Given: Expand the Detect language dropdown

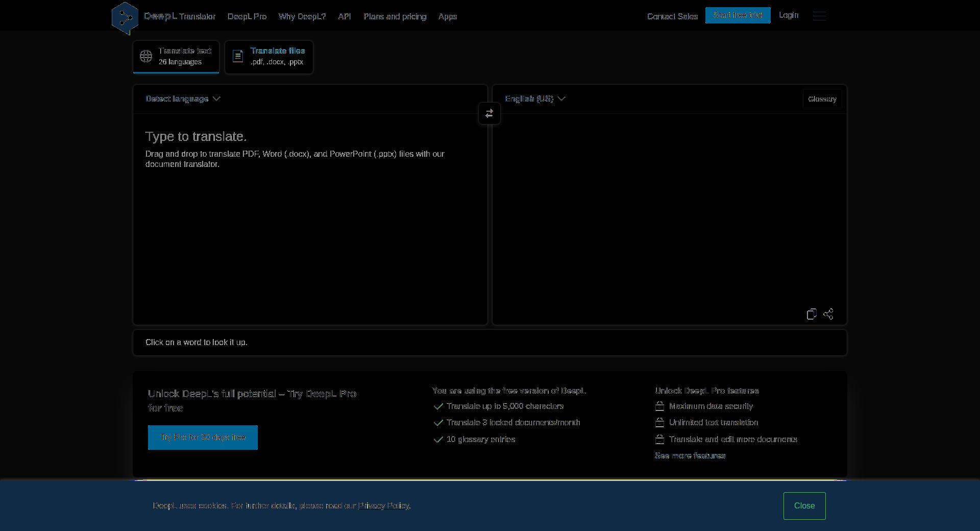Looking at the screenshot, I should click(x=183, y=99).
